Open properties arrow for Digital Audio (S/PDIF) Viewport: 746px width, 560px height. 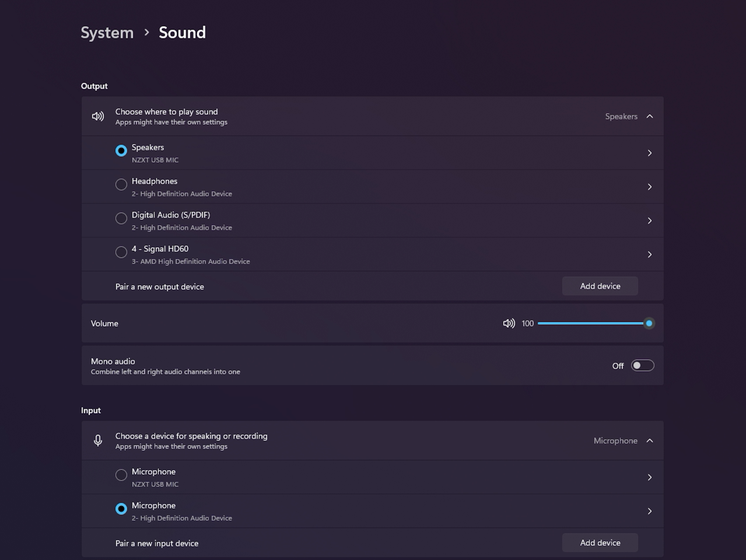tap(649, 220)
